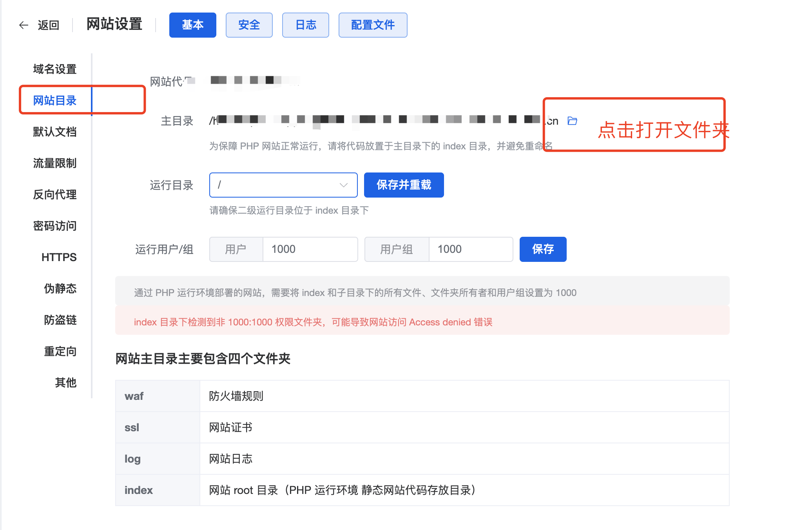
Task: Open the 配置文件 tab
Action: pos(373,25)
